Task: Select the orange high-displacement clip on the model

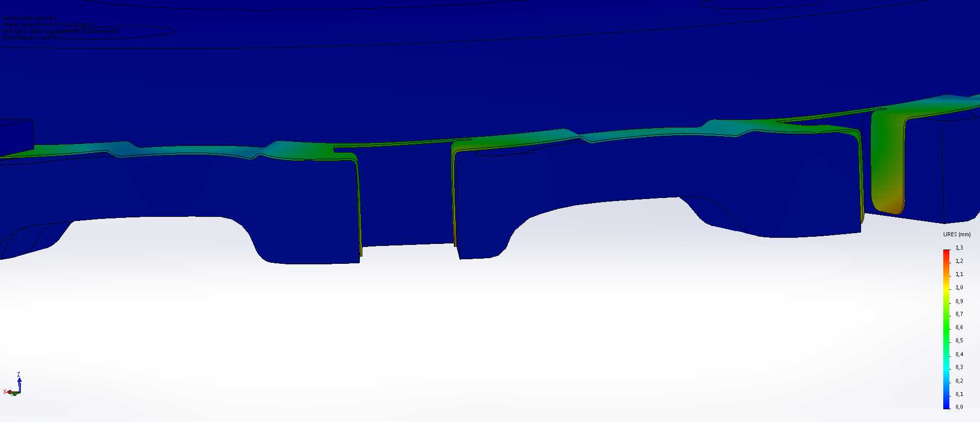Action: (x=887, y=163)
